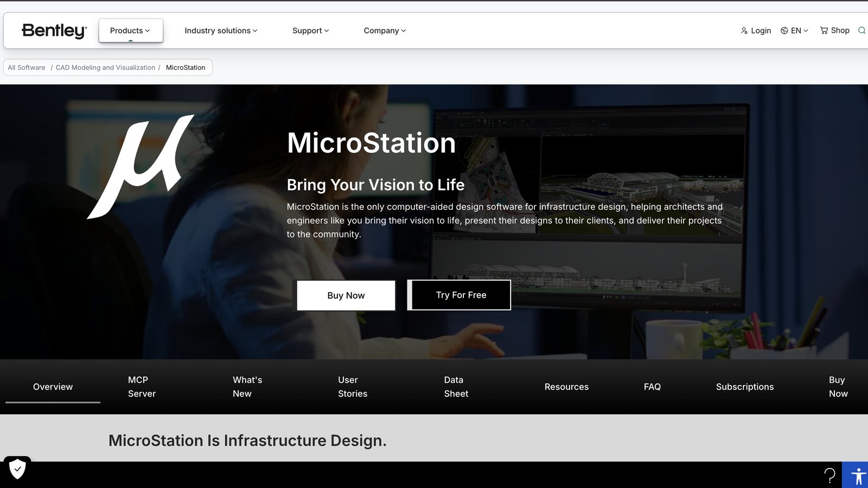Image resolution: width=868 pixels, height=488 pixels.
Task: Open the Data Sheet tab
Action: pos(456,387)
